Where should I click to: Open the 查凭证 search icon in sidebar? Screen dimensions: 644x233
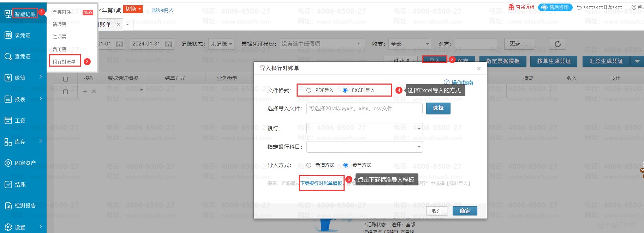pos(8,56)
